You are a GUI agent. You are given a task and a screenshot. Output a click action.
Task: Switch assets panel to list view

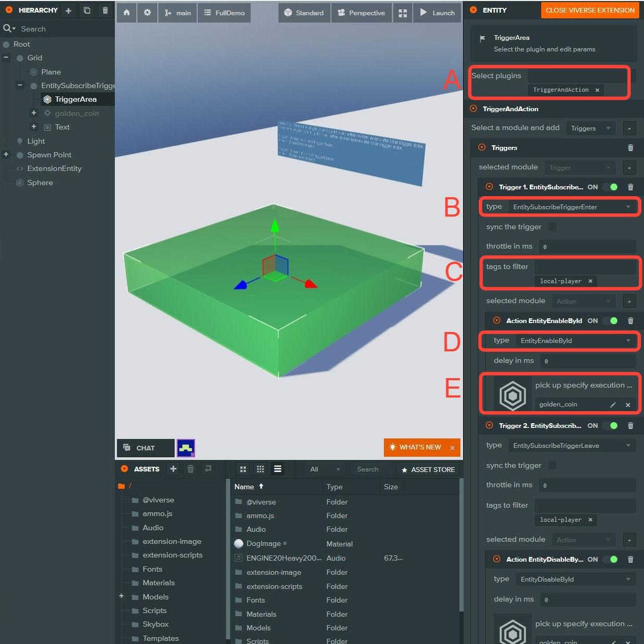click(277, 469)
